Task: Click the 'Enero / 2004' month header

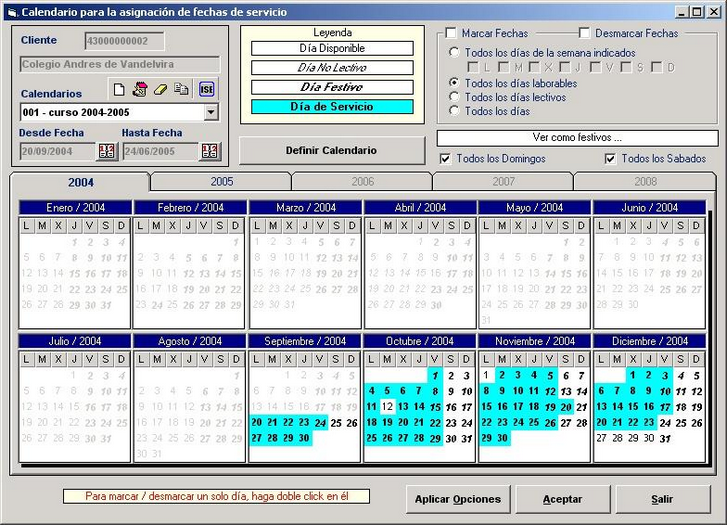Action: (x=75, y=207)
